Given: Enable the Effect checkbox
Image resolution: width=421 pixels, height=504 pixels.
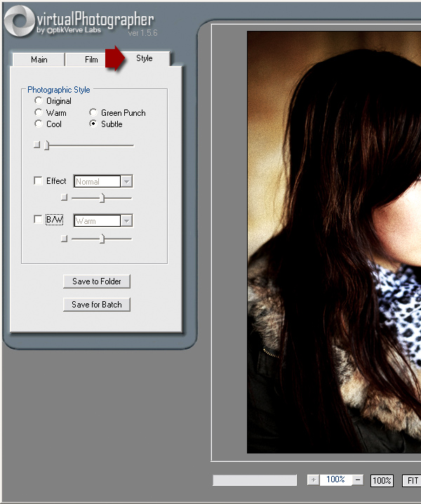Looking at the screenshot, I should [38, 180].
